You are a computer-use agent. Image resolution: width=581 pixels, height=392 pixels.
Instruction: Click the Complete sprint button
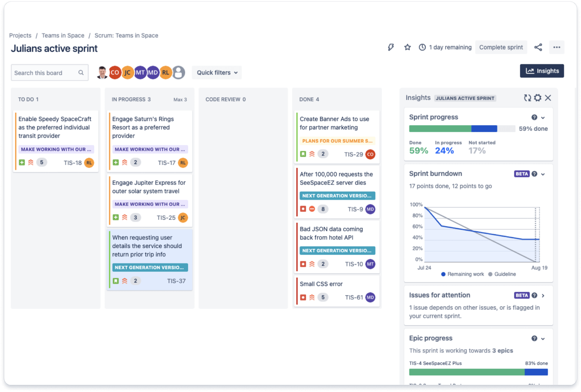click(501, 47)
